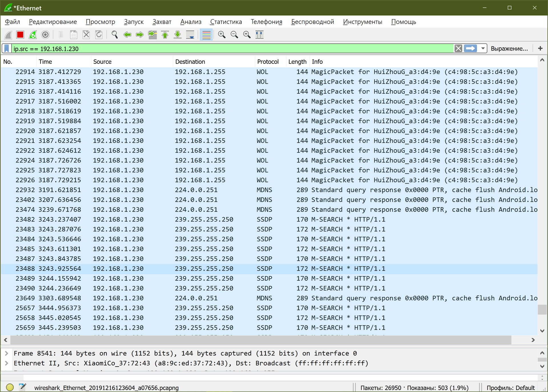Viewport: 548px width, 392px height.
Task: Click the filter bookmark icon
Action: [x=7, y=49]
